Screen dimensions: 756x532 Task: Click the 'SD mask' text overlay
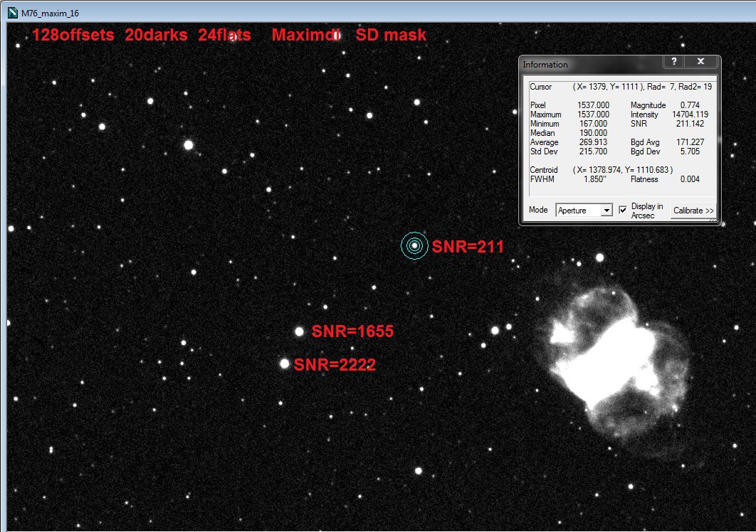tap(391, 34)
